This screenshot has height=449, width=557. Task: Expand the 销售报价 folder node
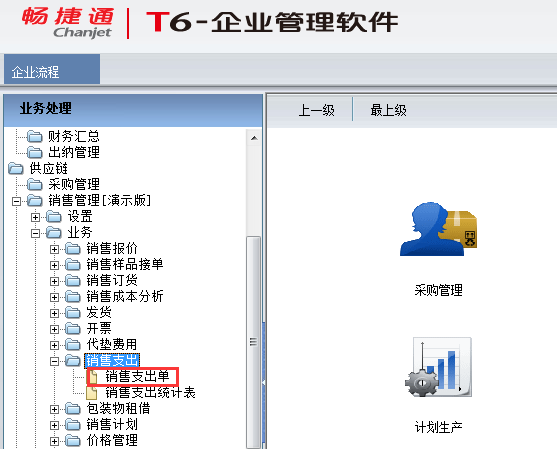pyautogui.click(x=54, y=249)
